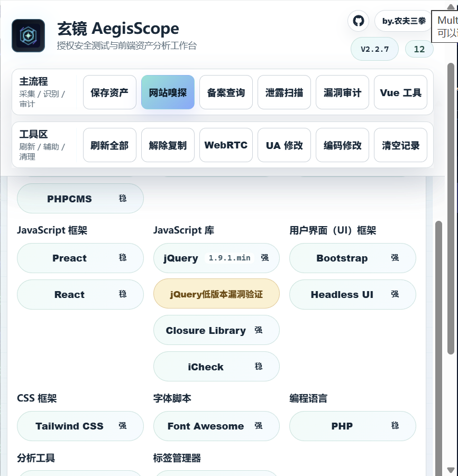Select the React framework chip

coord(80,294)
